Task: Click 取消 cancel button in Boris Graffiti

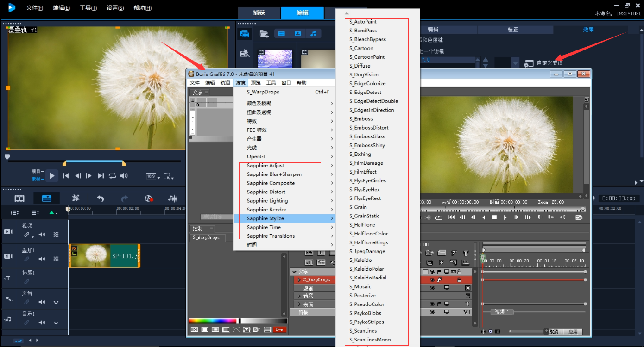Action: (x=554, y=332)
